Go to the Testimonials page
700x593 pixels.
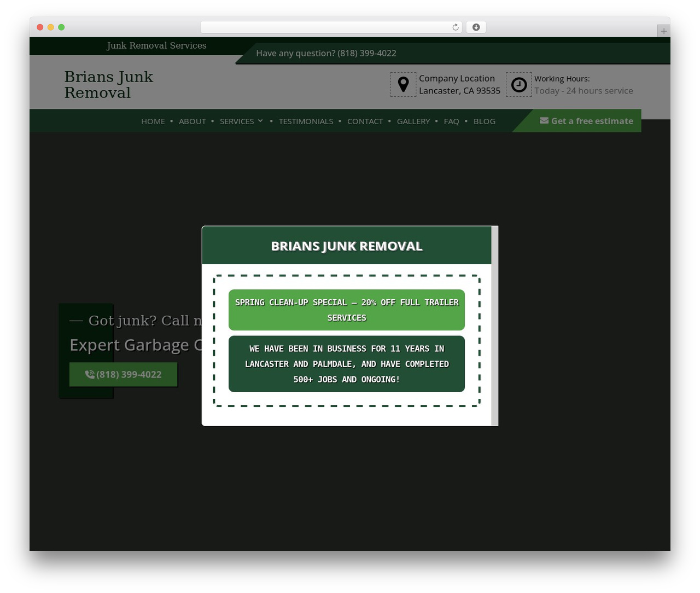(306, 121)
